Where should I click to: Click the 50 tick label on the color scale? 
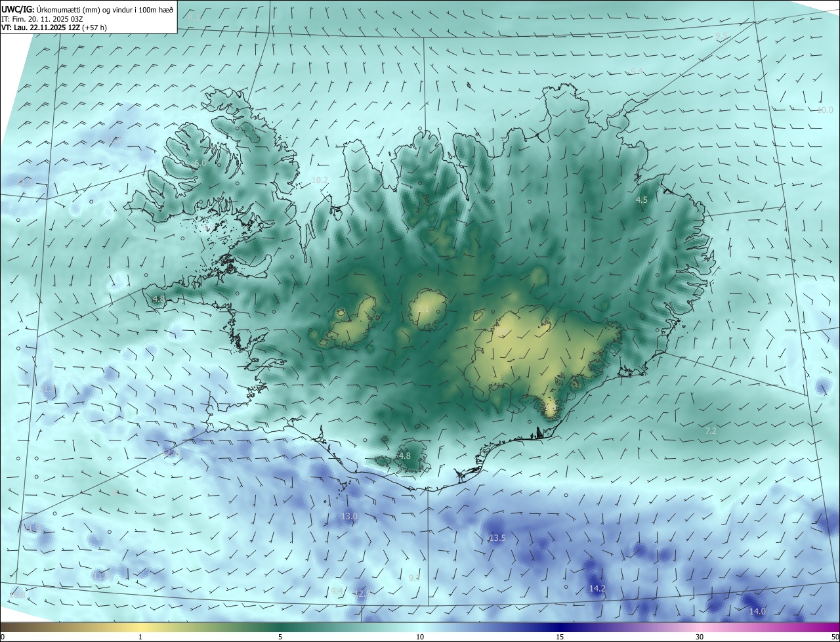click(835, 637)
